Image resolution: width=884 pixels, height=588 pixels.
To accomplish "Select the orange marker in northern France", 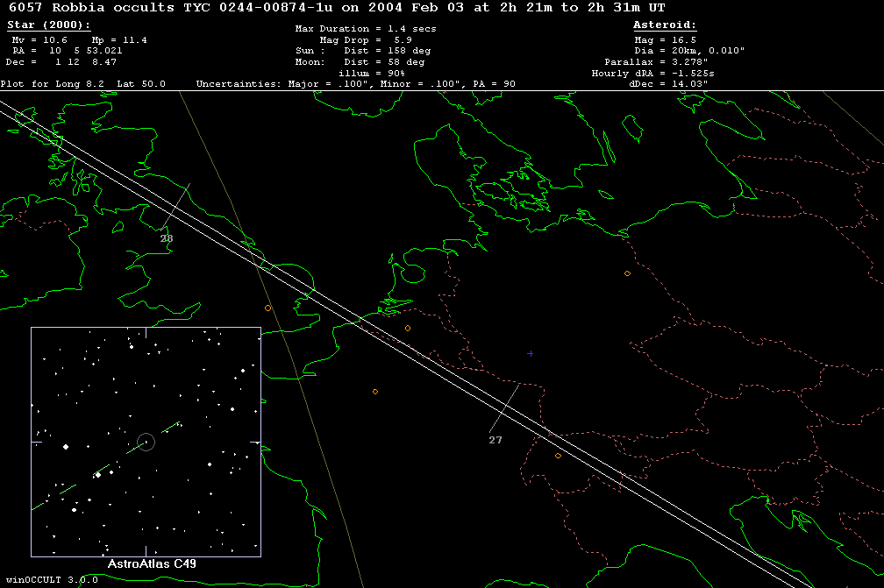I will 375,392.
